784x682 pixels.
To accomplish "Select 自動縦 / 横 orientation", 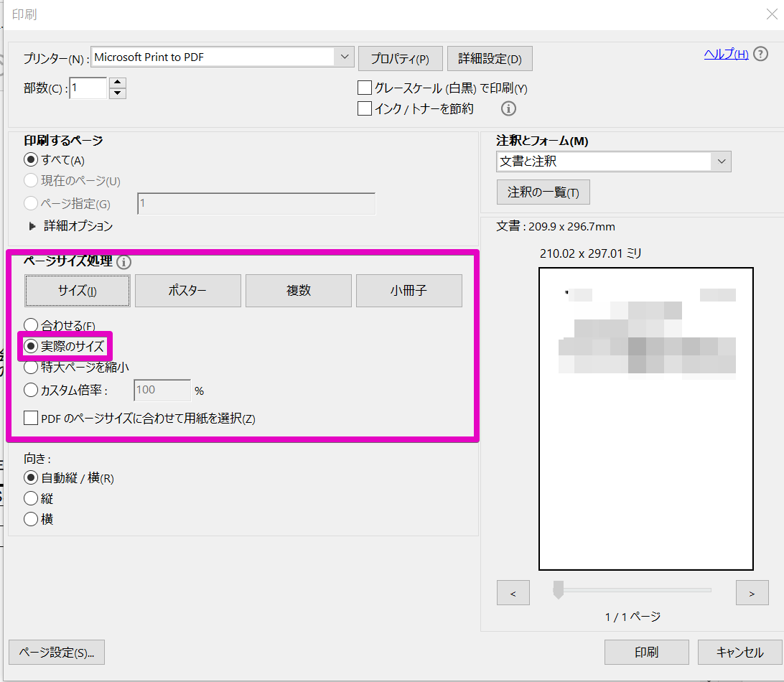I will pos(31,478).
